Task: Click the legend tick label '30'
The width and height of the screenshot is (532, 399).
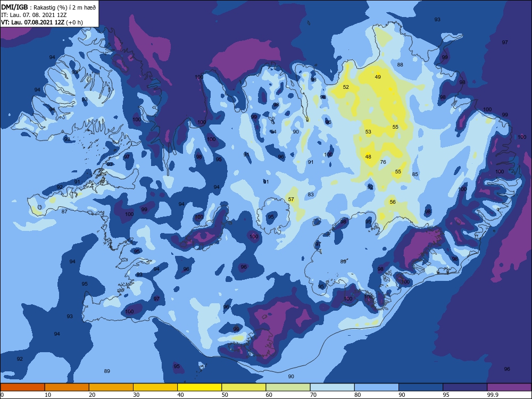Action: (x=136, y=395)
